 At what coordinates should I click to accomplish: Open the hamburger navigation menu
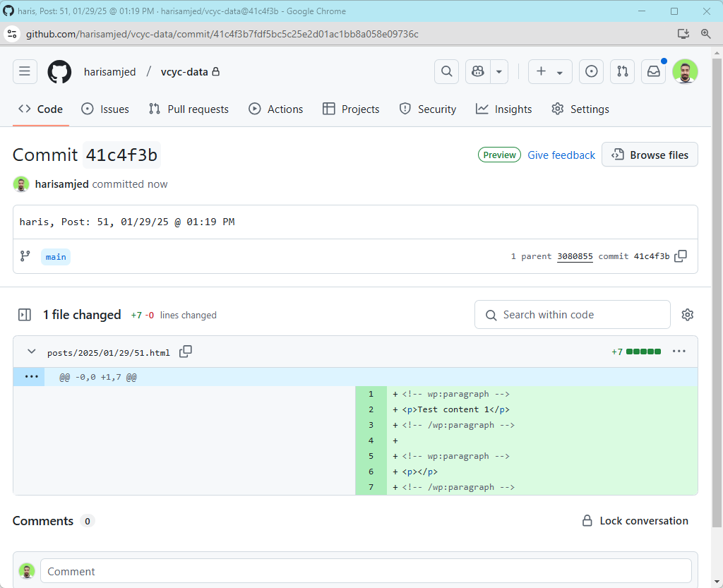25,71
